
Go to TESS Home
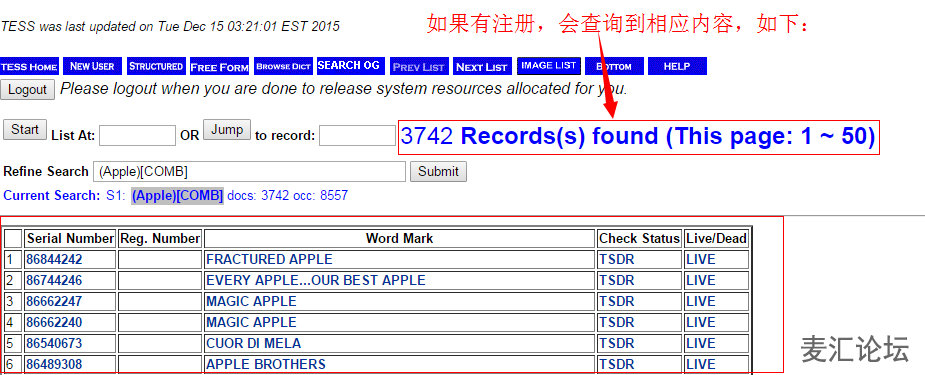[29, 67]
